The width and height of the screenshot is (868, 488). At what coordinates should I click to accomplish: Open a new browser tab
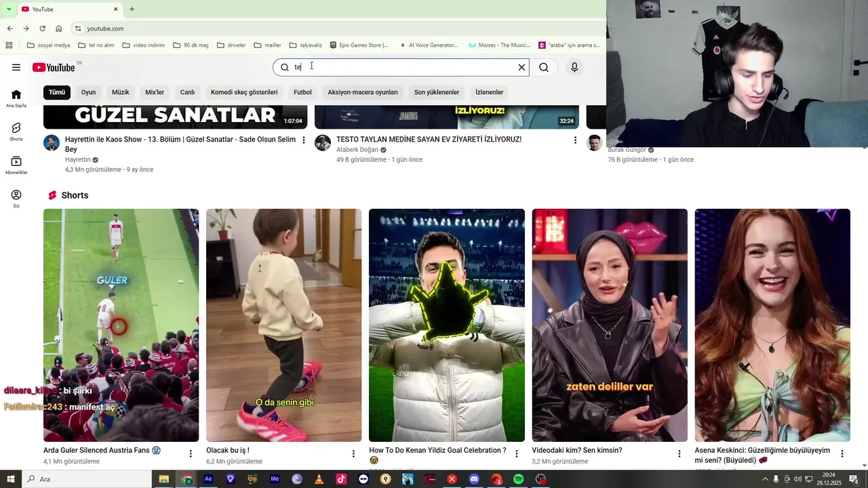132,9
